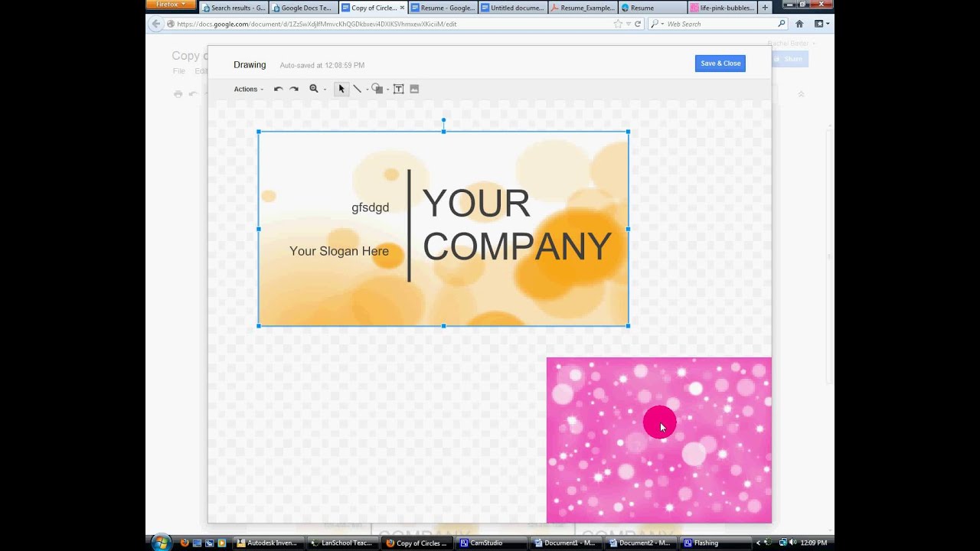Select the 'Your Slogan Here' text

[x=339, y=251]
